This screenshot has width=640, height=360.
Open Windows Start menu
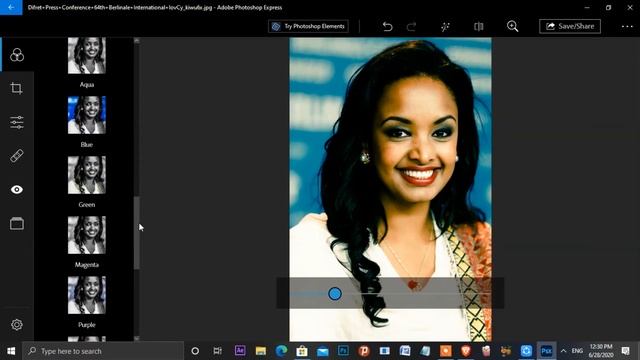(x=11, y=351)
